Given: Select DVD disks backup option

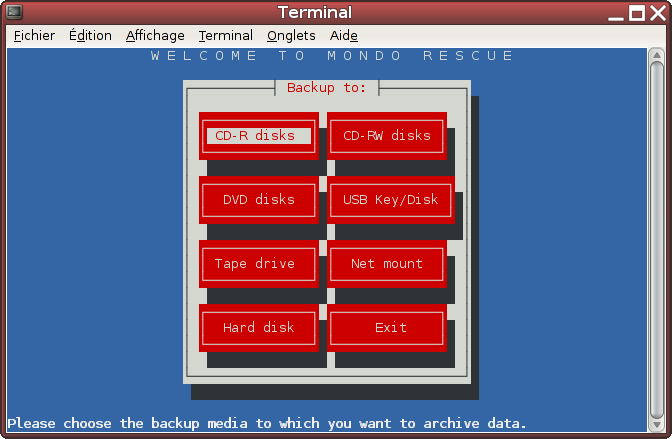Looking at the screenshot, I should click(x=259, y=199).
